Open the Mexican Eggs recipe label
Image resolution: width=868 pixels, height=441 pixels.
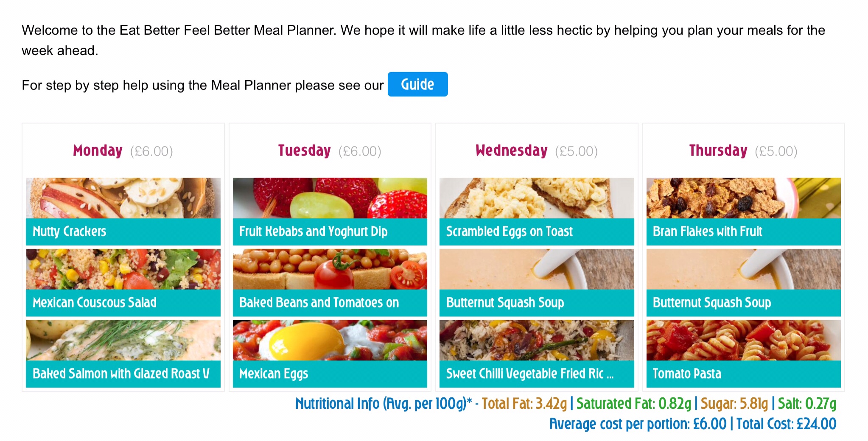point(274,374)
